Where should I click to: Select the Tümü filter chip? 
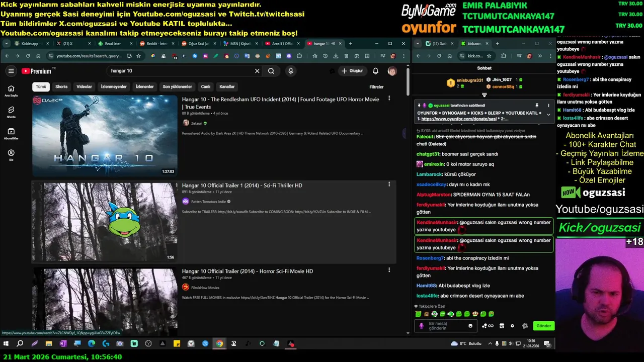[x=41, y=86]
